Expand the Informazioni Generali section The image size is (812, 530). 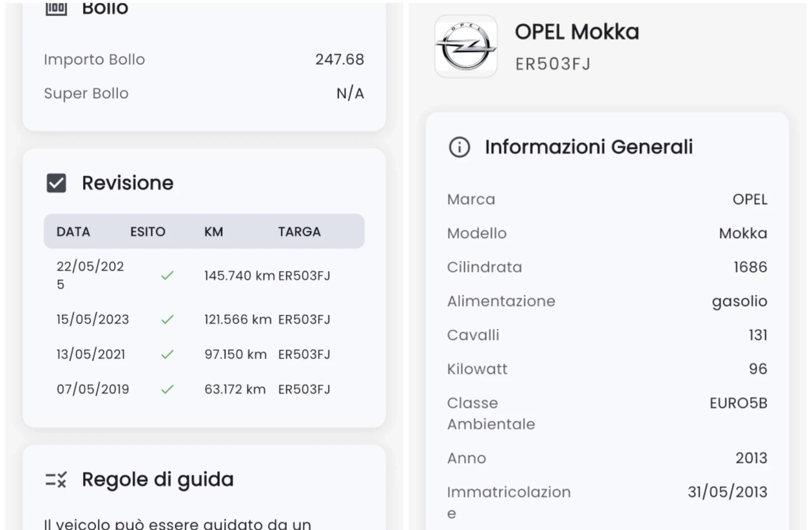point(588,147)
